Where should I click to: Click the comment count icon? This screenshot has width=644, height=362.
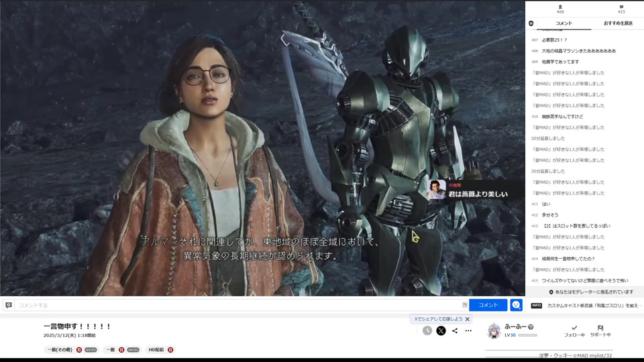tap(621, 7)
